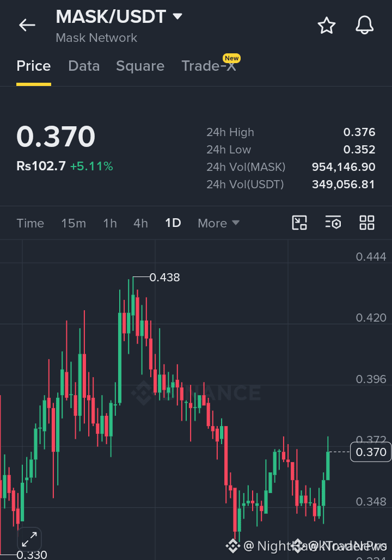Viewport: 392px width, 560px height.
Task: Tap the large 0.370 last price
Action: (56, 137)
